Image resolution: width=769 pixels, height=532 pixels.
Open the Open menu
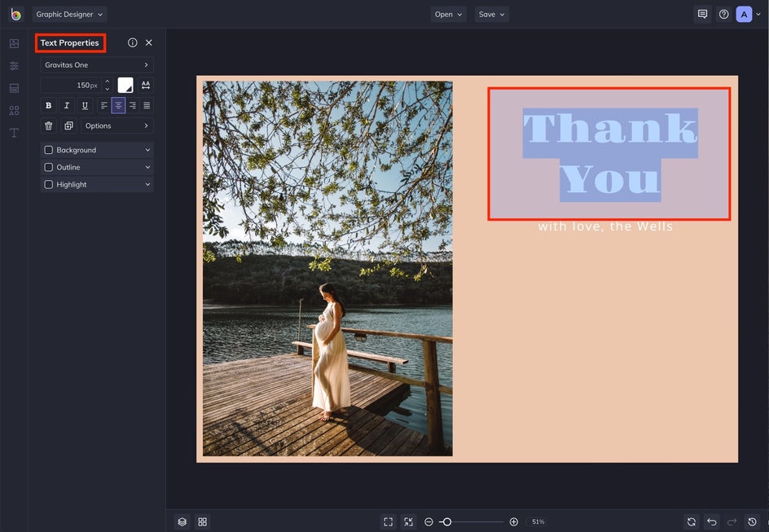448,14
